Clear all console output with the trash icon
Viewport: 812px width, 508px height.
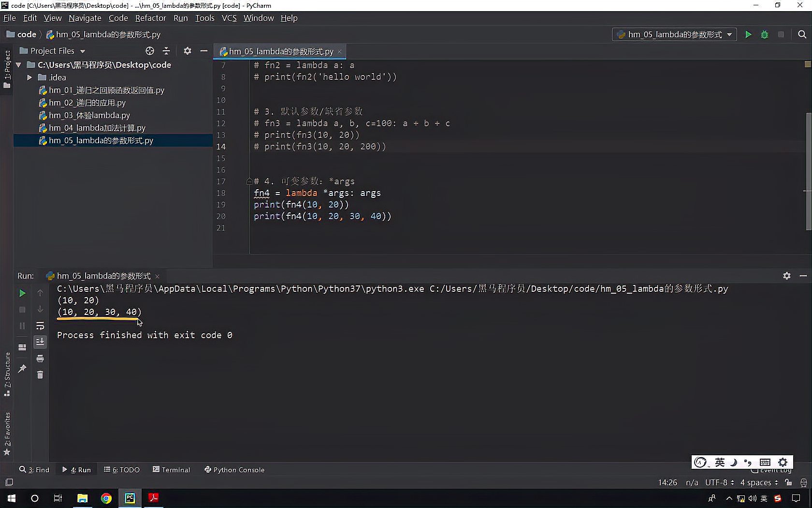click(40, 374)
